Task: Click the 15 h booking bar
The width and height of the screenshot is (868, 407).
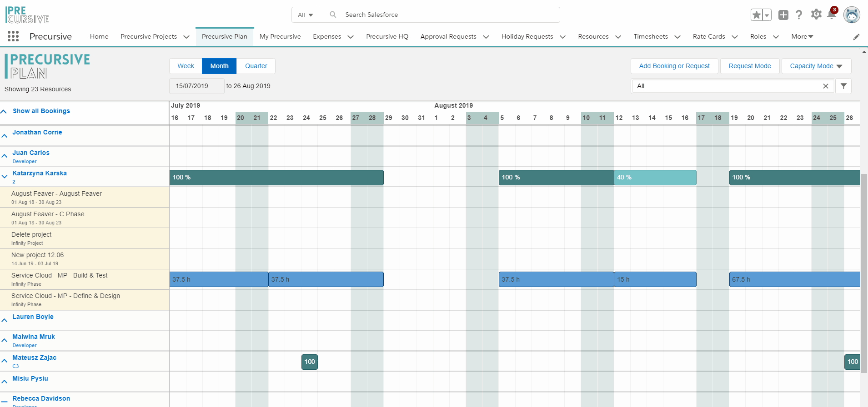Action: coord(655,279)
